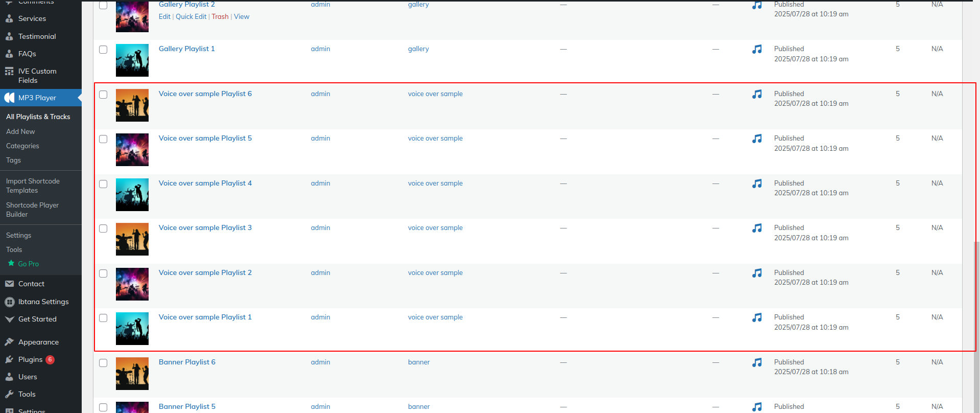Click Quick Edit under Gallery Playlist 2

coord(191,16)
